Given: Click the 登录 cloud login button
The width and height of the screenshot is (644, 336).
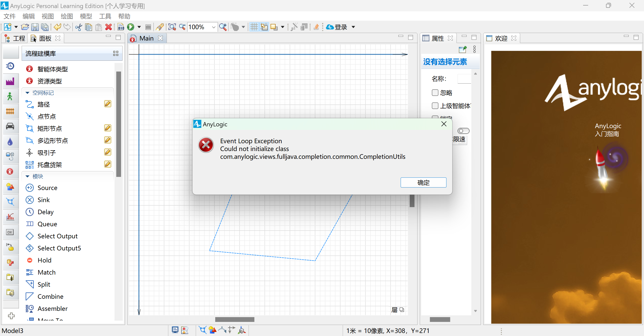Looking at the screenshot, I should click(x=336, y=27).
